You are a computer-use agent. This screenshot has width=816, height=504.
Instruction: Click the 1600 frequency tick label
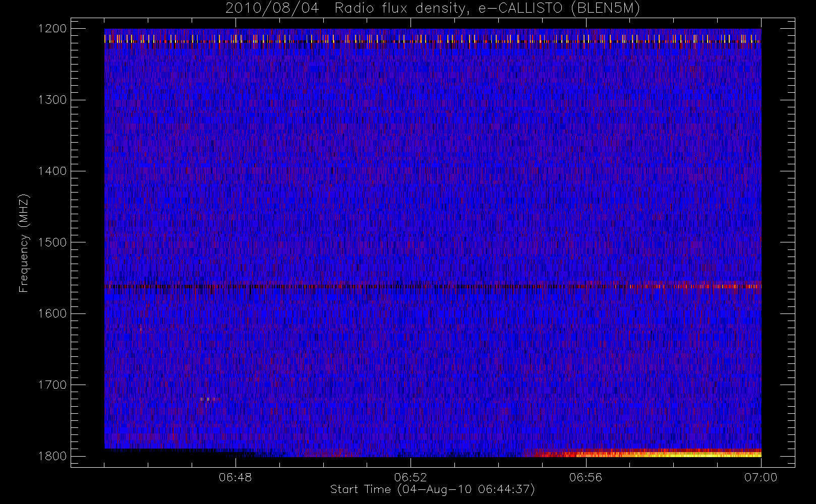(x=52, y=313)
